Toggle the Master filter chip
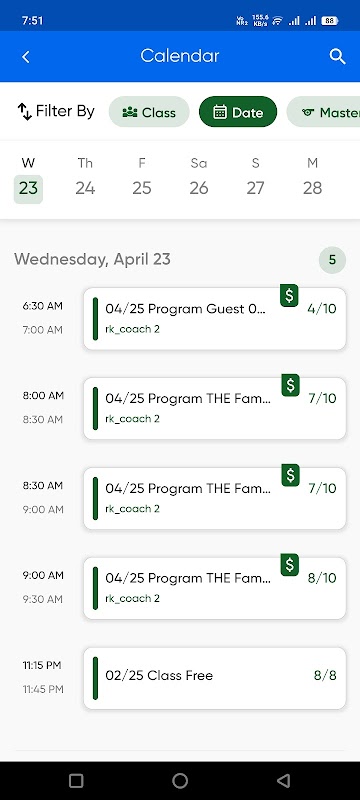Viewport: 360px width, 800px height. pos(323,112)
